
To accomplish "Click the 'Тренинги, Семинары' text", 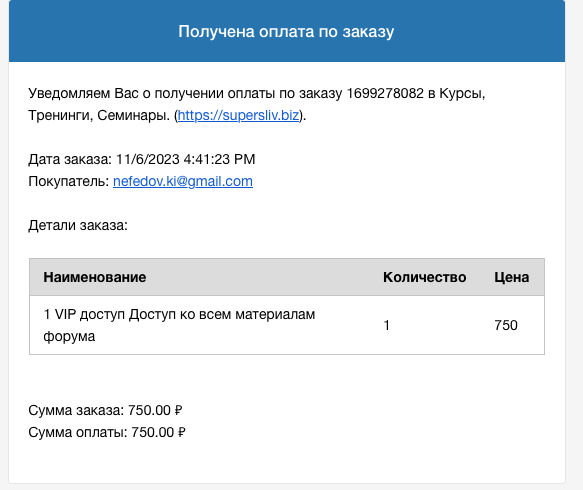I will tap(99, 116).
